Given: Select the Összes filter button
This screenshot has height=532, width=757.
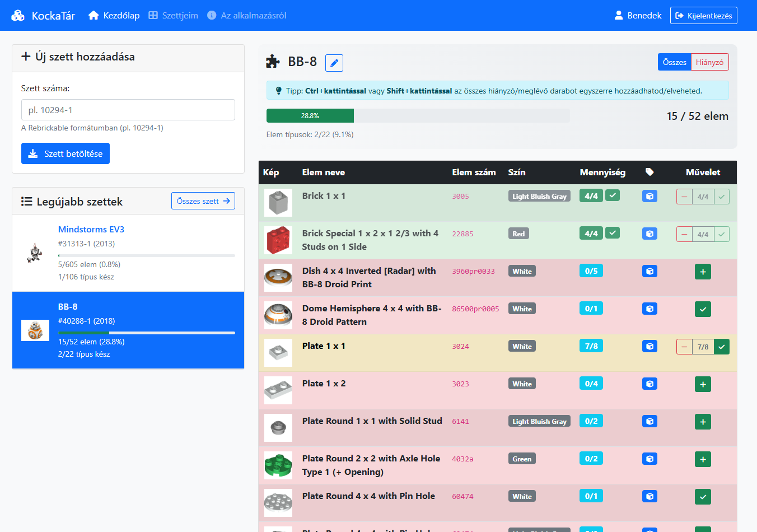Looking at the screenshot, I should click(674, 62).
